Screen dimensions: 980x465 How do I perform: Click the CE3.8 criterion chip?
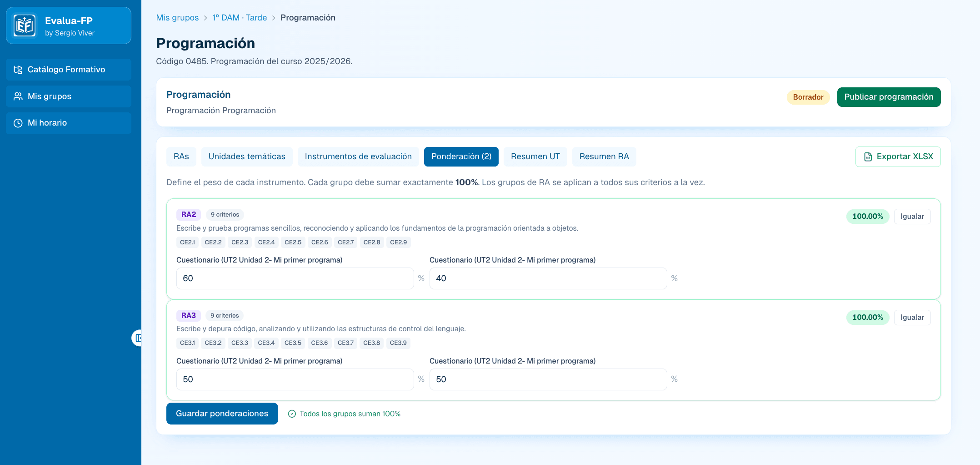tap(372, 343)
